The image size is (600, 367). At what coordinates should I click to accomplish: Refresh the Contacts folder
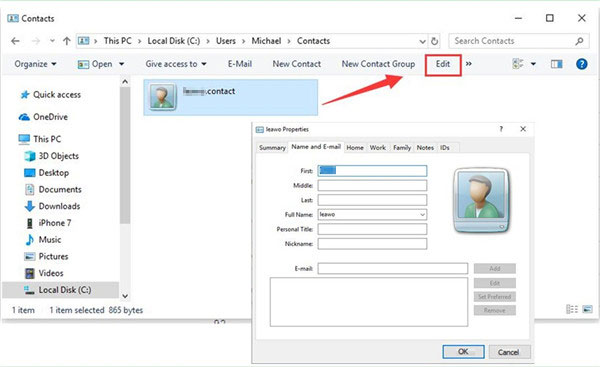(x=434, y=41)
